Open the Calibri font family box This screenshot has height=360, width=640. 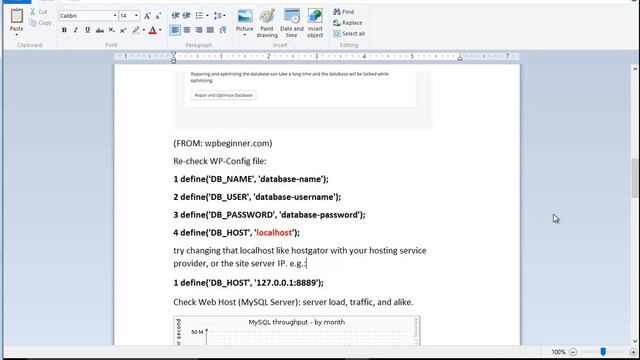[88, 16]
